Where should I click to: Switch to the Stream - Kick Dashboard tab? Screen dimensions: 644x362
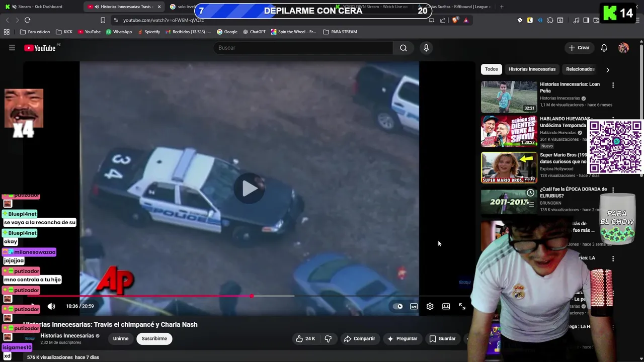(40, 7)
